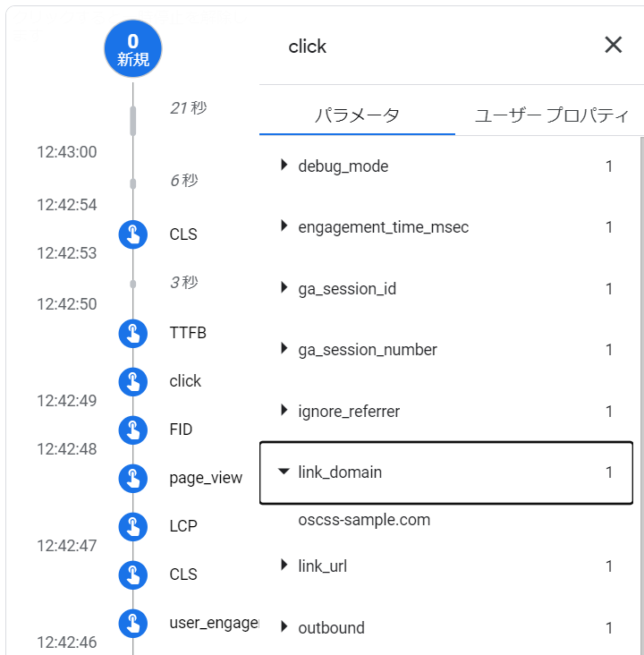
Task: Expand the ignore_referrer parameter
Action: pyautogui.click(x=284, y=411)
